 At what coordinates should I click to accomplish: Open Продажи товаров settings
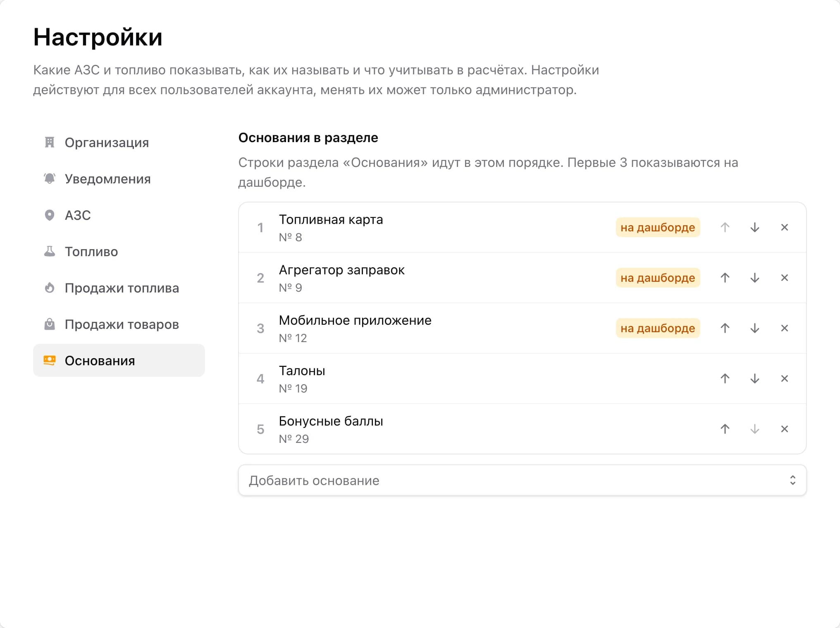(119, 324)
